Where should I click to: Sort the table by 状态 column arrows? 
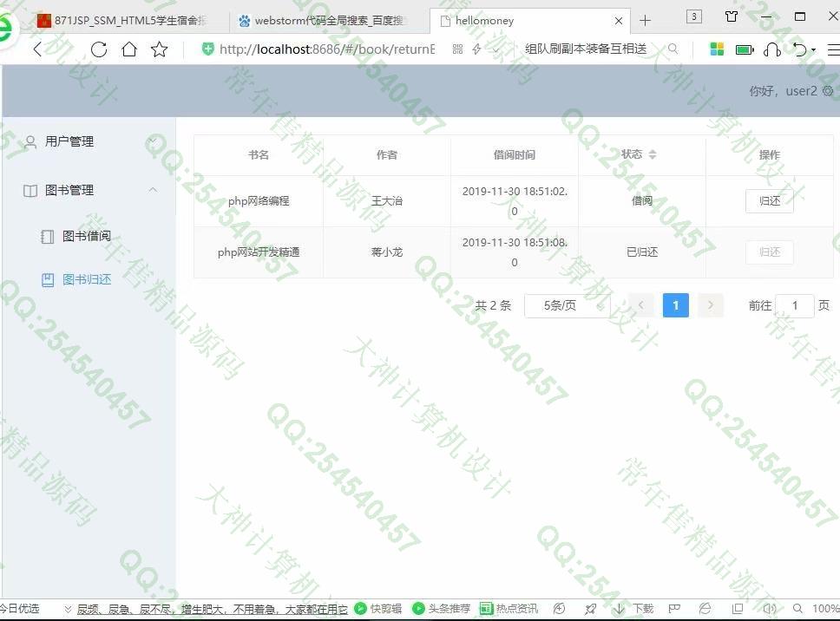pos(652,154)
